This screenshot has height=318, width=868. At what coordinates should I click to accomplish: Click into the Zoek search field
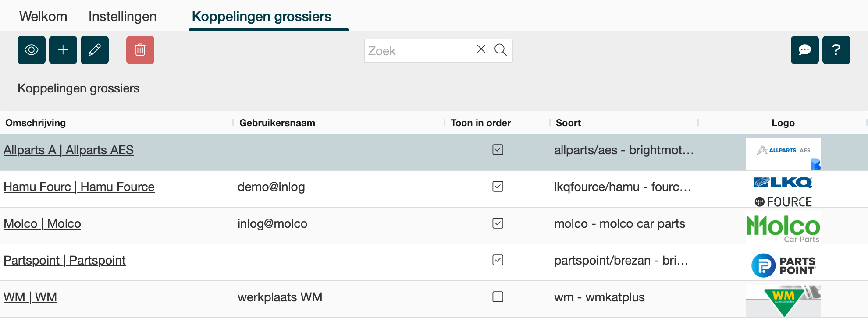419,51
